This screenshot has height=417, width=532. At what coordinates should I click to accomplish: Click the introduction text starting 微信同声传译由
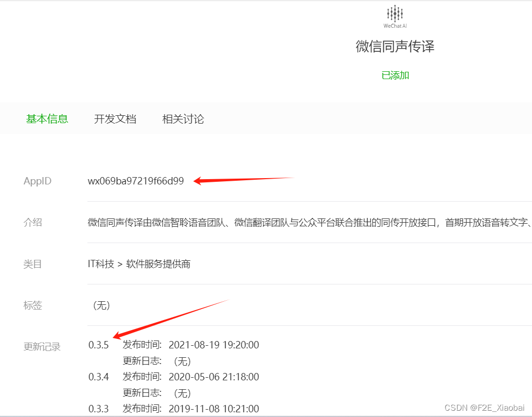tap(309, 223)
